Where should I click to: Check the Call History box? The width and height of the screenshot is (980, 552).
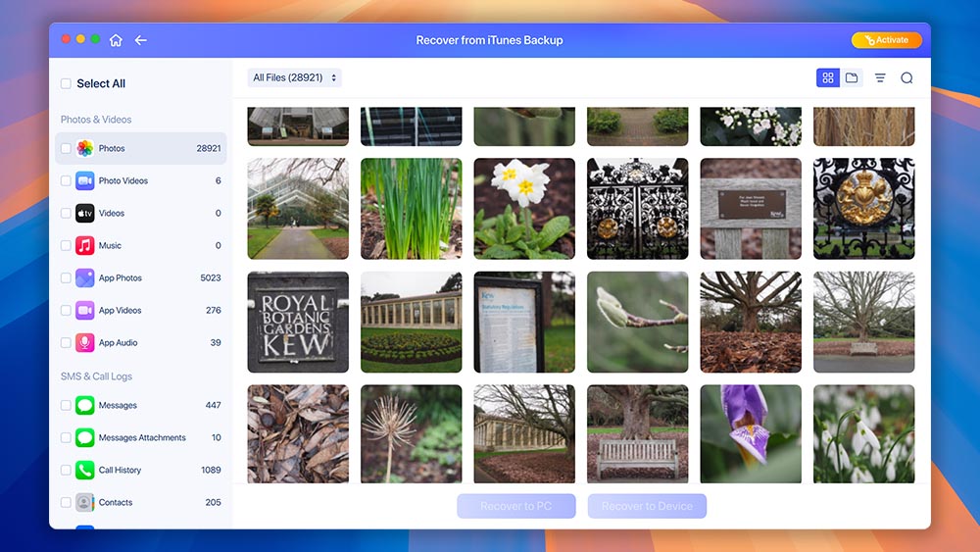[x=66, y=470]
